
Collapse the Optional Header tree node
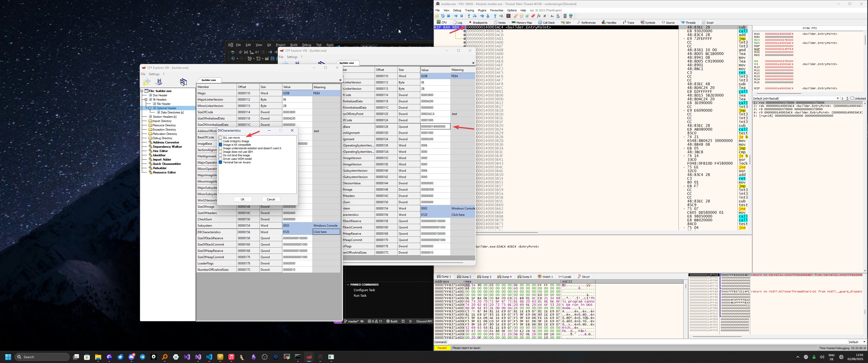click(150, 108)
